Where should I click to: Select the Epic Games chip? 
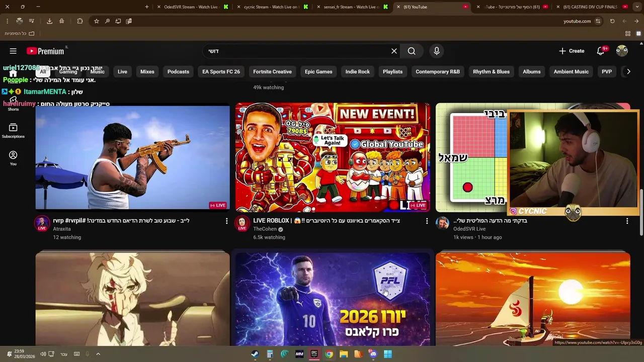[x=318, y=71]
